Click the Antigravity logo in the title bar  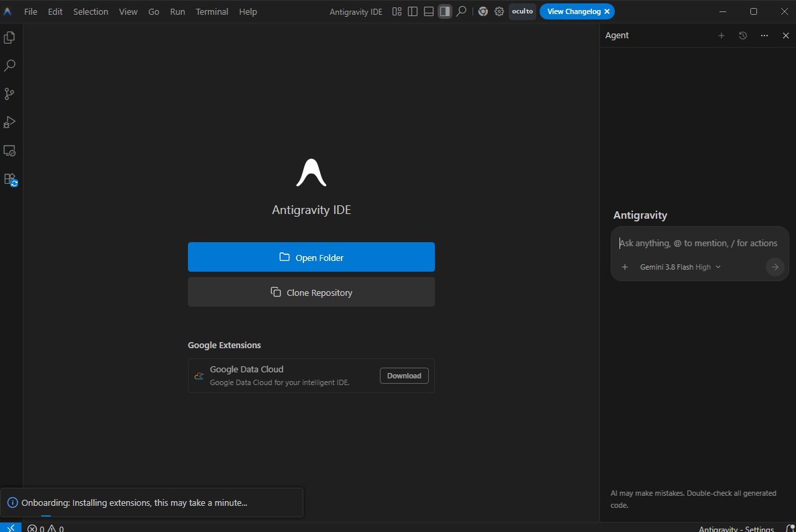pos(7,11)
